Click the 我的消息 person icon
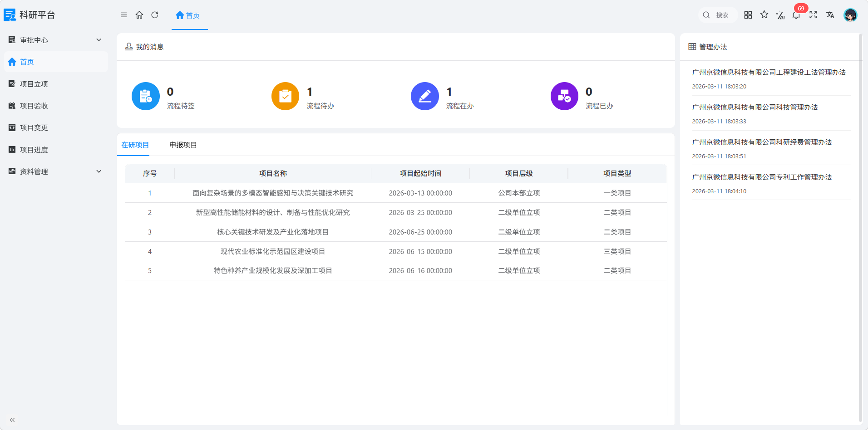Image resolution: width=868 pixels, height=430 pixels. [129, 47]
